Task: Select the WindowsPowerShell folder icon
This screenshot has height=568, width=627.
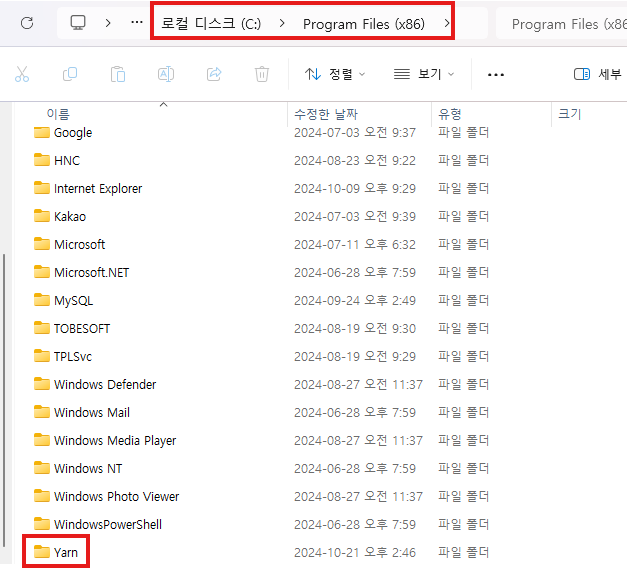Action: (42, 524)
